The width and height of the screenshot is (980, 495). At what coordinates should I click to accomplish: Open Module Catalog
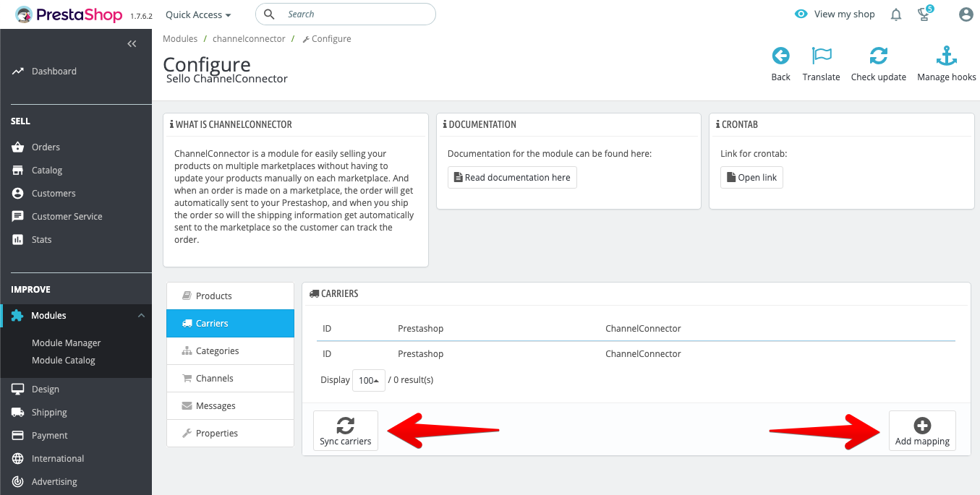coord(63,361)
